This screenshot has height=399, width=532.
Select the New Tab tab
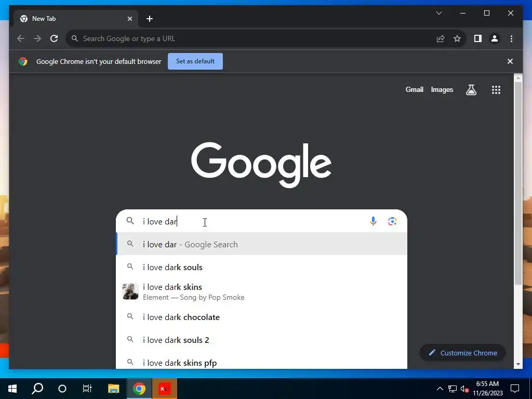[76, 19]
